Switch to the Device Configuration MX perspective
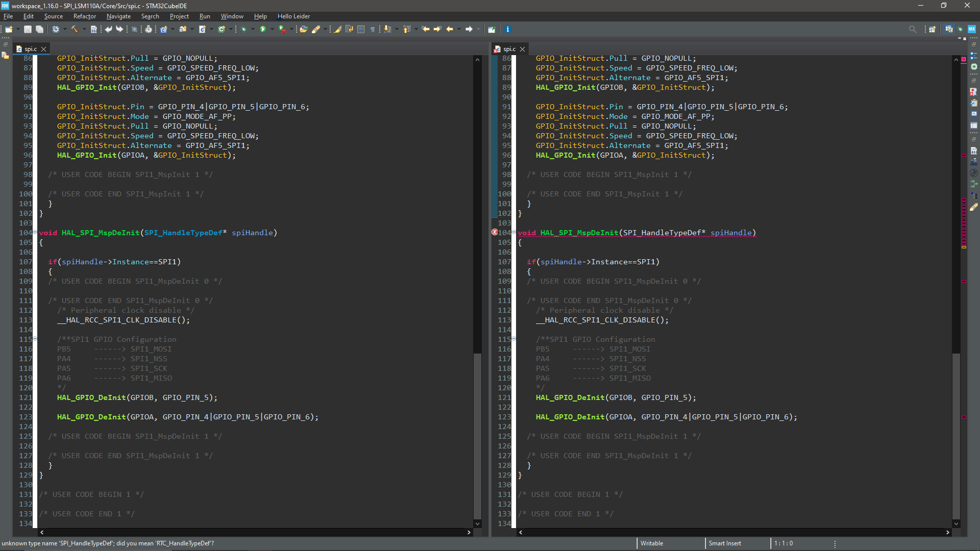The image size is (980, 551). pyautogui.click(x=972, y=29)
